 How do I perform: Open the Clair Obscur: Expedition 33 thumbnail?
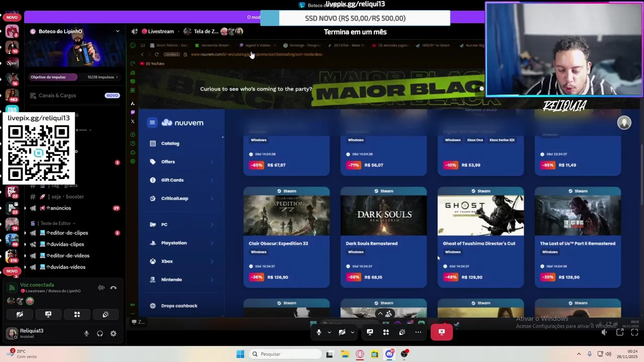click(x=287, y=215)
